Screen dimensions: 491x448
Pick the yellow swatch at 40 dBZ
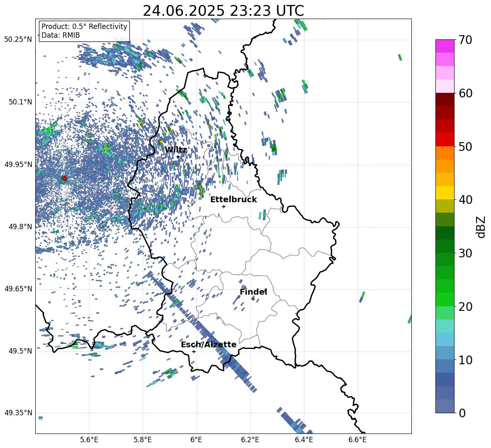(445, 193)
